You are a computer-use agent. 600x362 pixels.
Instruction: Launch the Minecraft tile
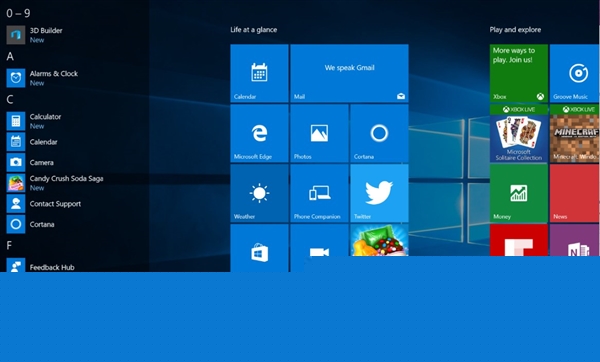(575, 133)
